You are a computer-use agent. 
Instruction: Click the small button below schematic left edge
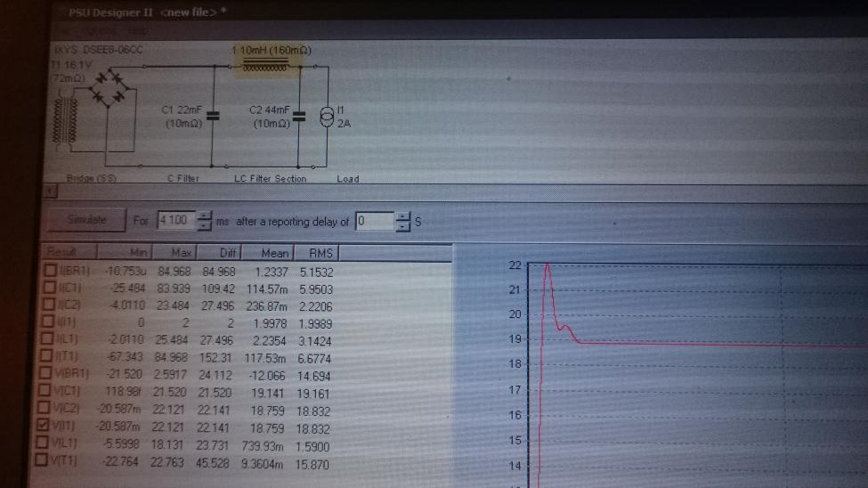(x=49, y=191)
